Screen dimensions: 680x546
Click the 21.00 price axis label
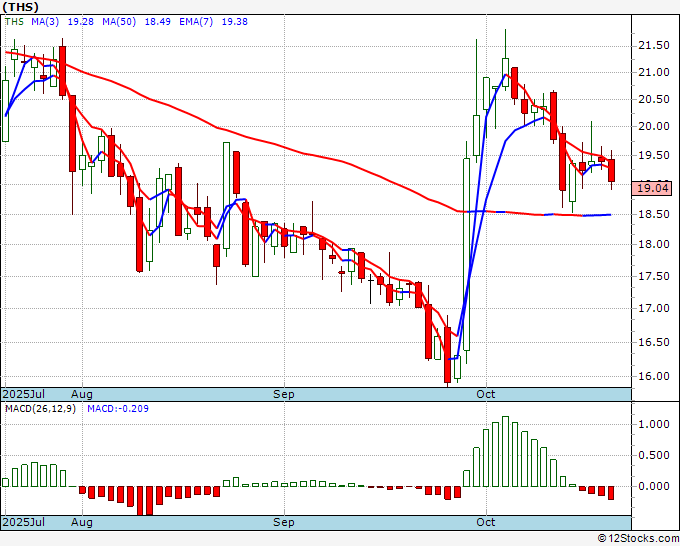tap(654, 72)
